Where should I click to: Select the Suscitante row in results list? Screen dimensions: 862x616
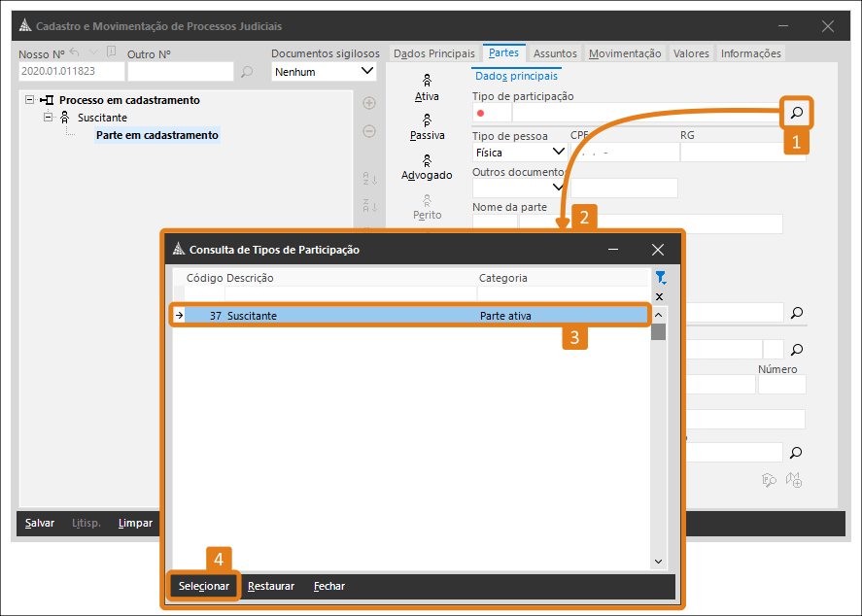tap(408, 316)
